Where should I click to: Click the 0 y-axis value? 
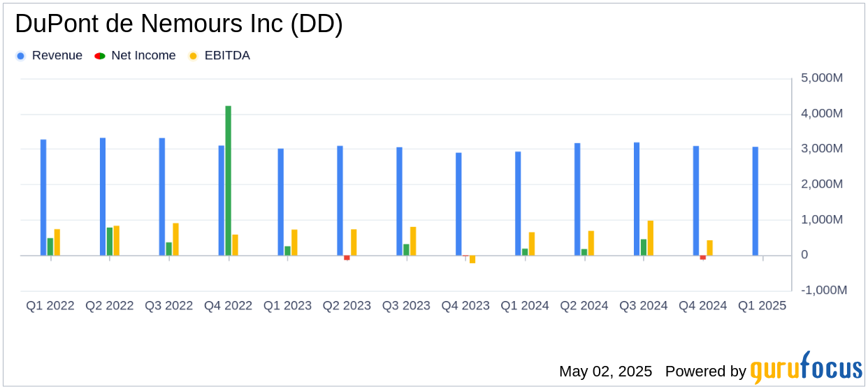(804, 255)
